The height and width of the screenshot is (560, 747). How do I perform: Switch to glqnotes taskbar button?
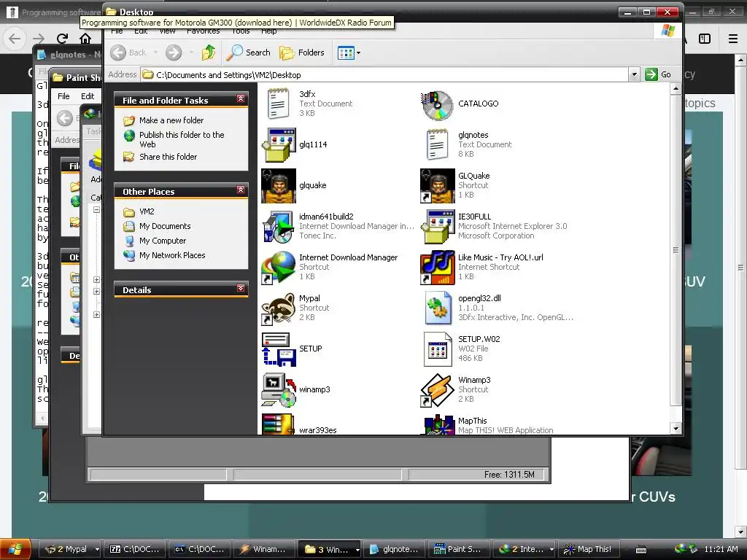coord(395,549)
